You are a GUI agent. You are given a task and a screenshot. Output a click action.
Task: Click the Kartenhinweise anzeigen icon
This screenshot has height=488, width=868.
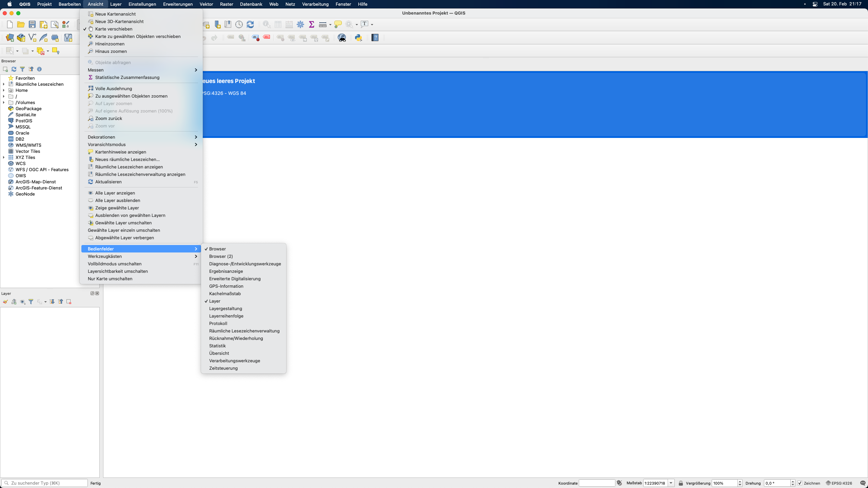[x=91, y=151]
